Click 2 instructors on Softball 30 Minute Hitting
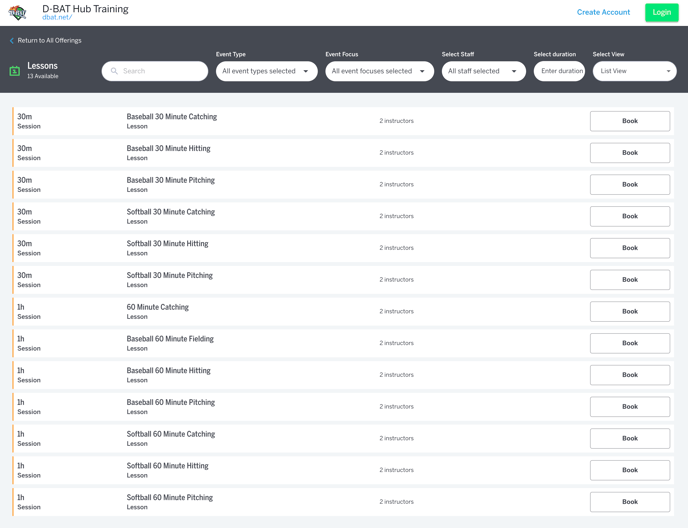This screenshot has width=688, height=528. pos(396,248)
